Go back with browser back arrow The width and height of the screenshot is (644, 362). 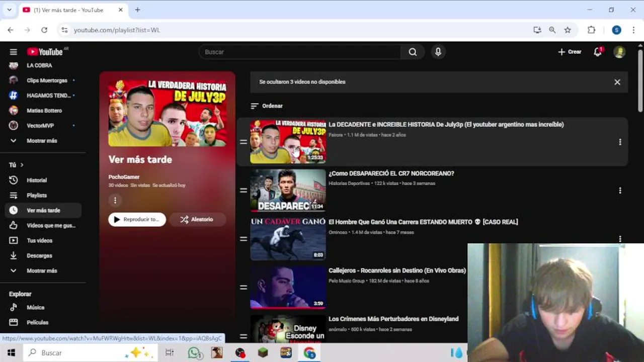(x=11, y=30)
